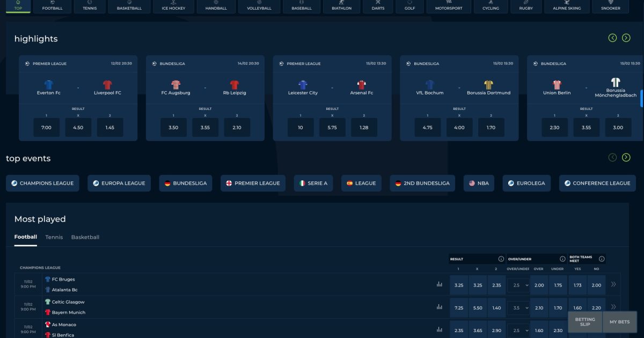Screen dimensions: 644x338
Task: Select the TOP category tab
Action: pos(18,6)
